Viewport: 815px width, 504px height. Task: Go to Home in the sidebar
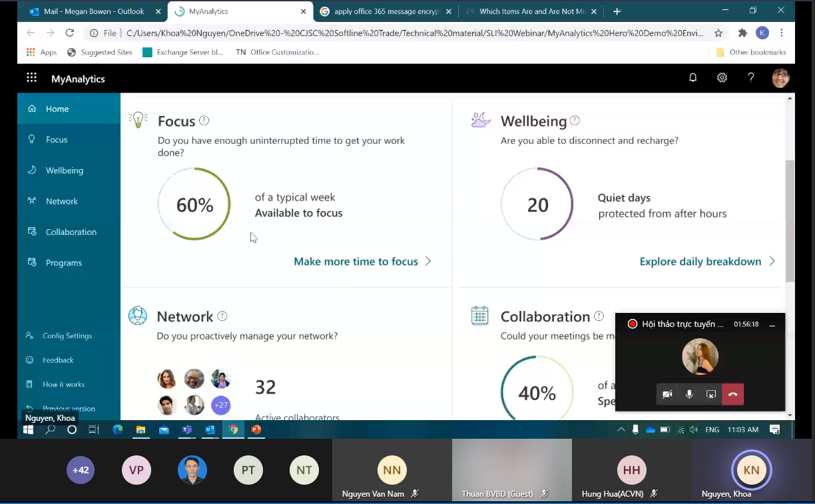69,109
